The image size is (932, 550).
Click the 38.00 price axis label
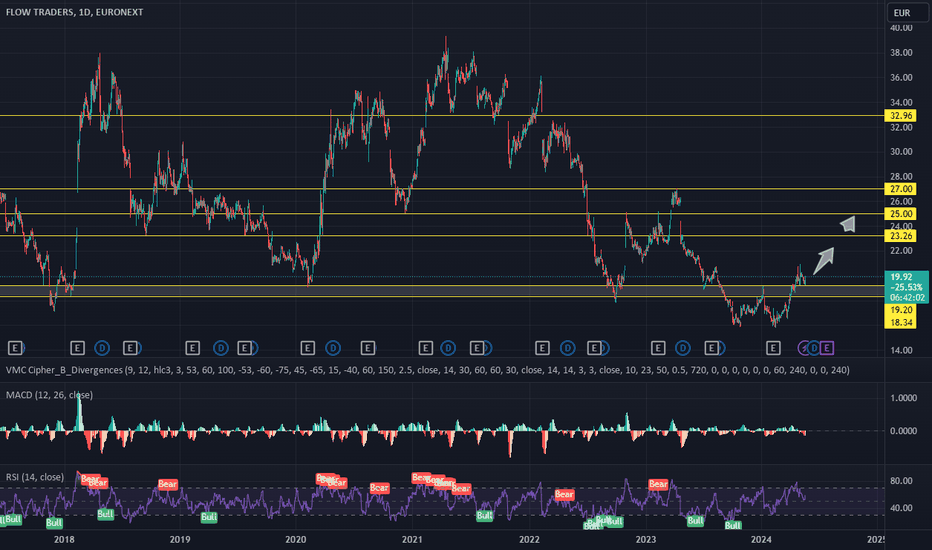click(x=901, y=52)
